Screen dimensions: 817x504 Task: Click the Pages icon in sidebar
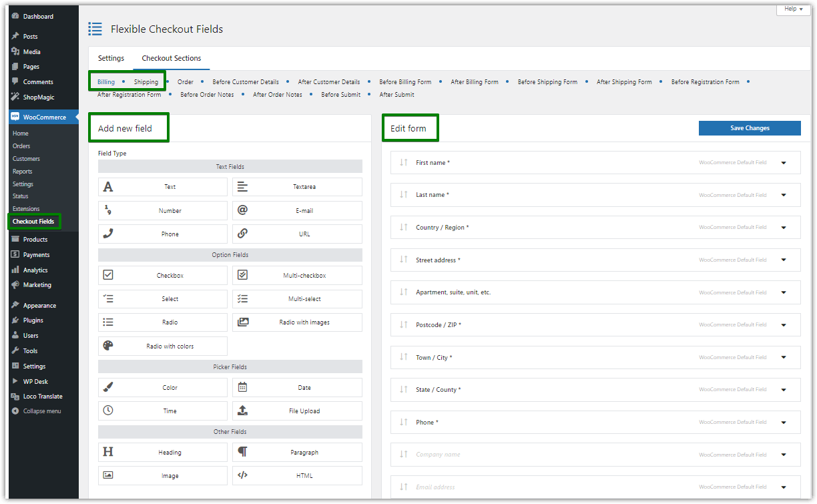point(15,67)
